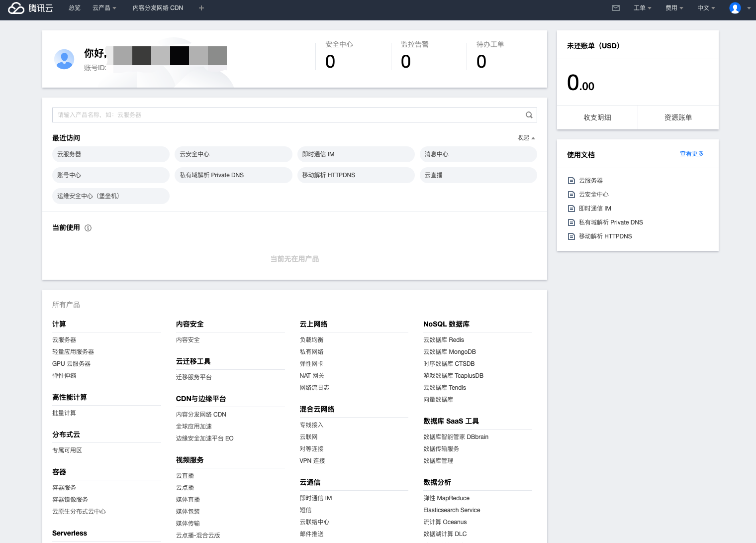Open 私有网络 product link

(x=312, y=352)
